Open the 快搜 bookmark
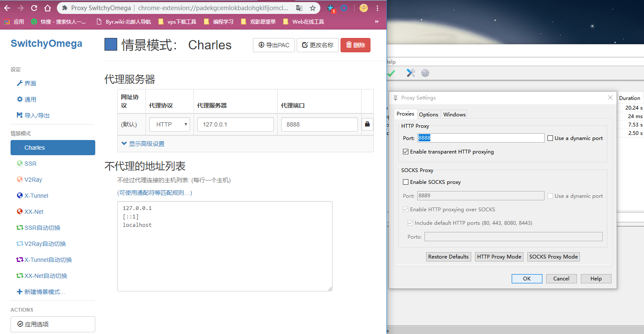The height and width of the screenshot is (334, 644). tap(58, 22)
